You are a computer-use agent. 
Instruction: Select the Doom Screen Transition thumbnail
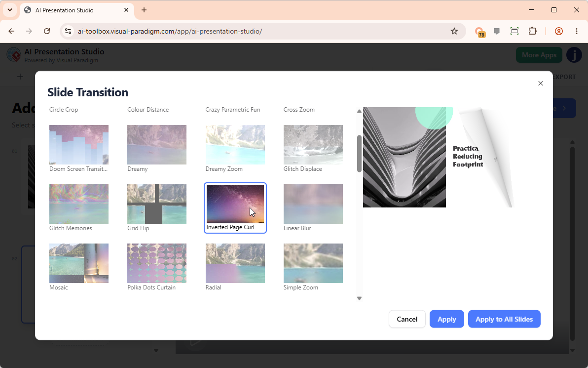pos(79,145)
